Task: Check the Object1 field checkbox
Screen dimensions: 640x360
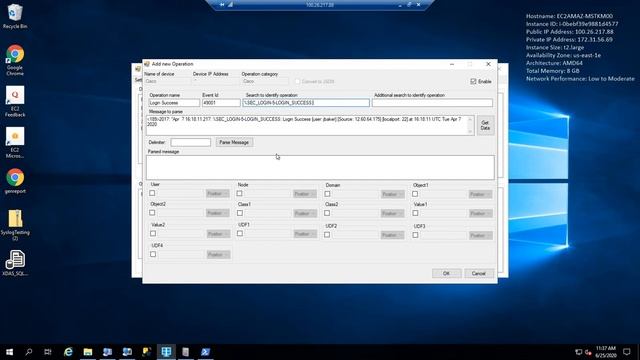Action: (415, 194)
